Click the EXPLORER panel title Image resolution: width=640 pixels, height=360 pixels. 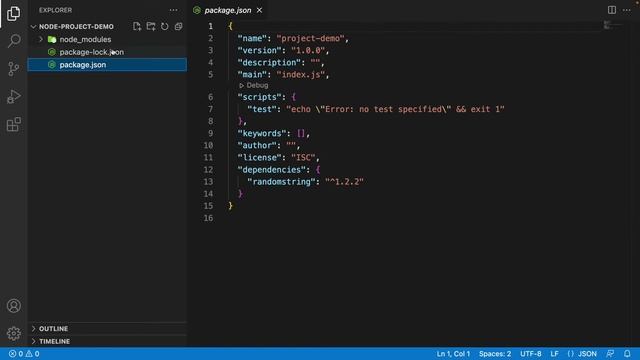coord(56,10)
